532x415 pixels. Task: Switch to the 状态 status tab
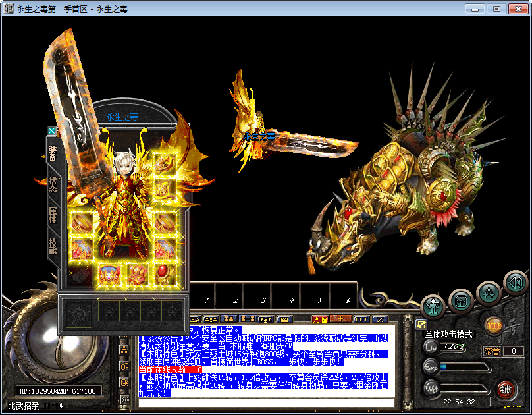tap(52, 184)
